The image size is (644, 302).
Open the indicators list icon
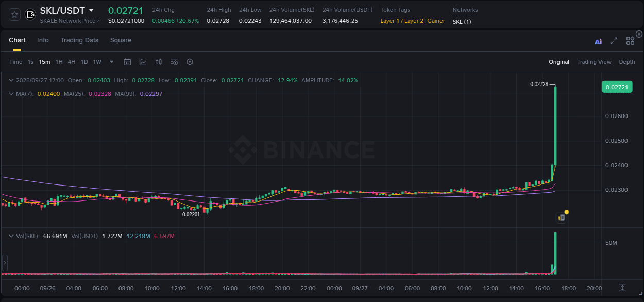pyautogui.click(x=174, y=61)
